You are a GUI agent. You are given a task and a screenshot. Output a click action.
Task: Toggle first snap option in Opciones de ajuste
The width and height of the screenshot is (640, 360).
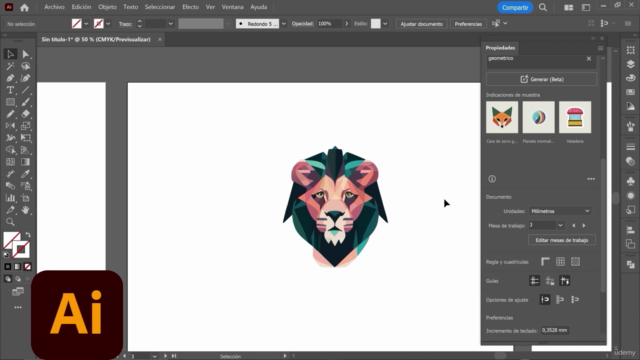(x=545, y=300)
